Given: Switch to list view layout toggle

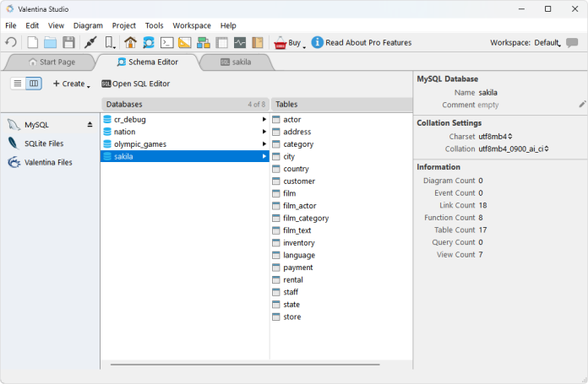Looking at the screenshot, I should pyautogui.click(x=18, y=84).
